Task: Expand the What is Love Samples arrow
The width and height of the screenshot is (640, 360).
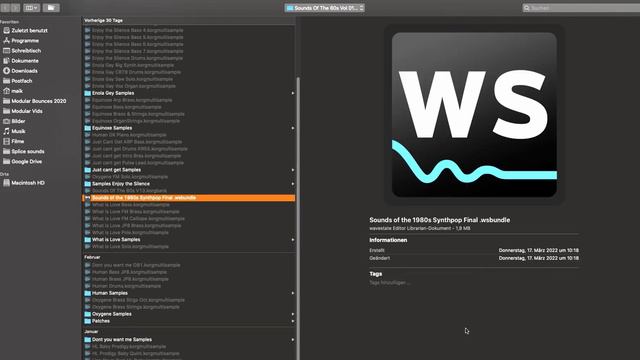Action: (293, 240)
